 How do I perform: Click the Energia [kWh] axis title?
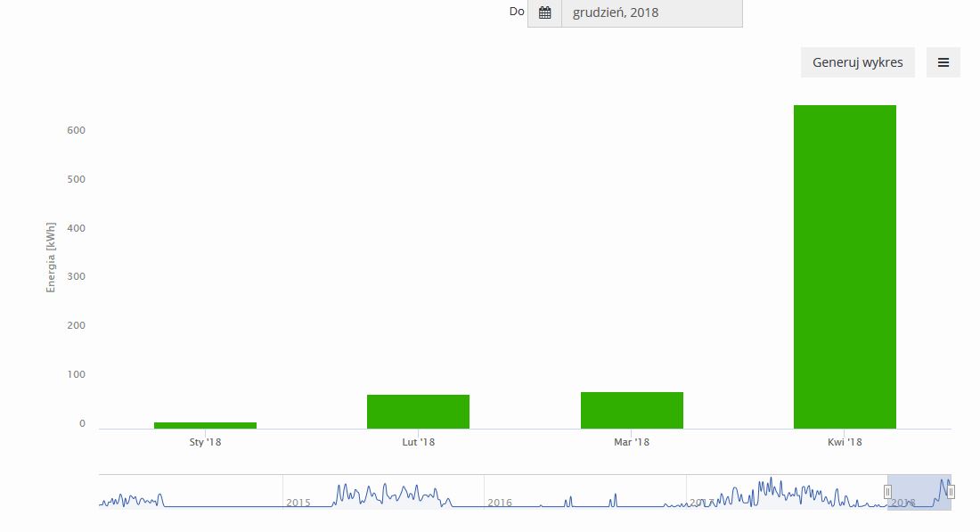(x=51, y=257)
